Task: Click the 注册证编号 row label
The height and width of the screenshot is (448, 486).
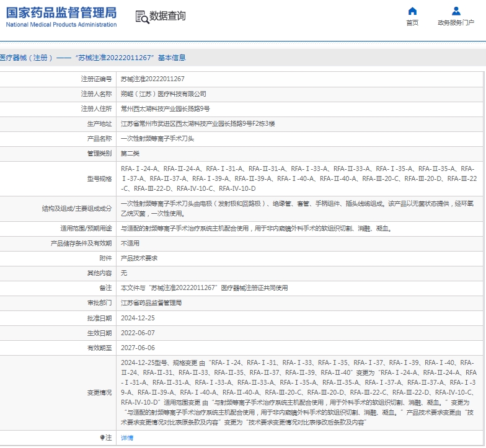Action: tap(97, 79)
